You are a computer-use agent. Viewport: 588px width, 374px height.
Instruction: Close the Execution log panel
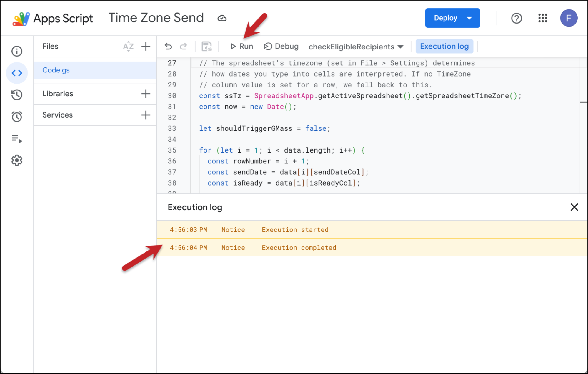click(574, 207)
